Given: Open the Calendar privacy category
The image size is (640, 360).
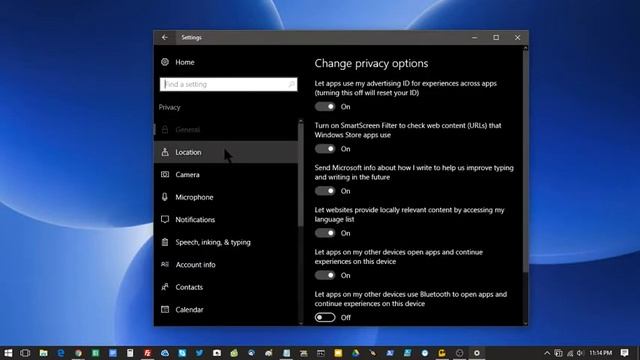Looking at the screenshot, I should tap(226, 309).
